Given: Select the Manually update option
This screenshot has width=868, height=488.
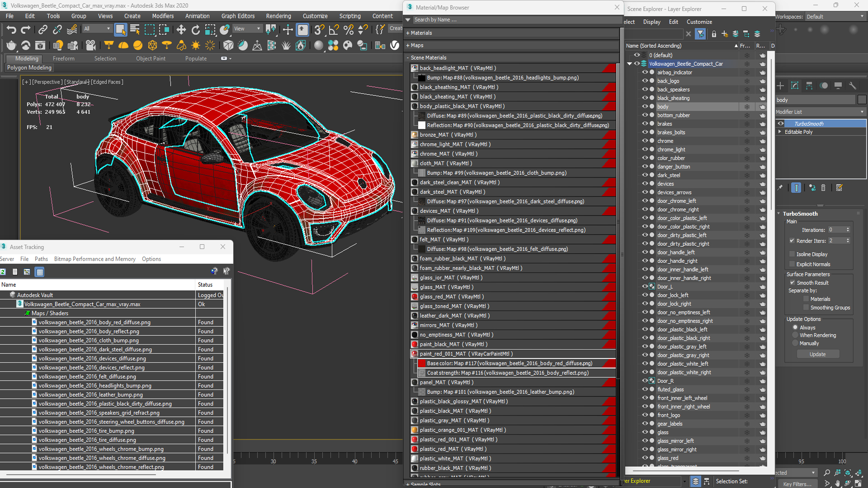Looking at the screenshot, I should click(x=795, y=343).
